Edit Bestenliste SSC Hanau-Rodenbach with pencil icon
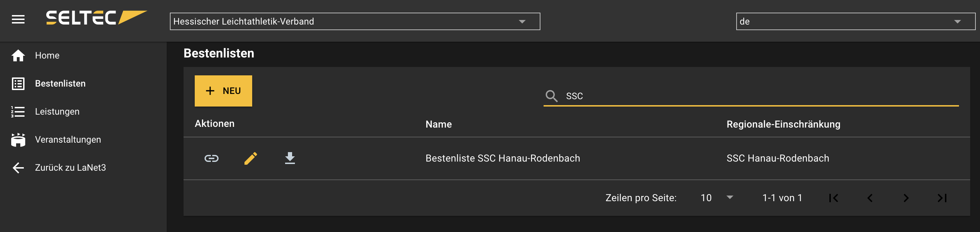The image size is (980, 232). [x=251, y=158]
